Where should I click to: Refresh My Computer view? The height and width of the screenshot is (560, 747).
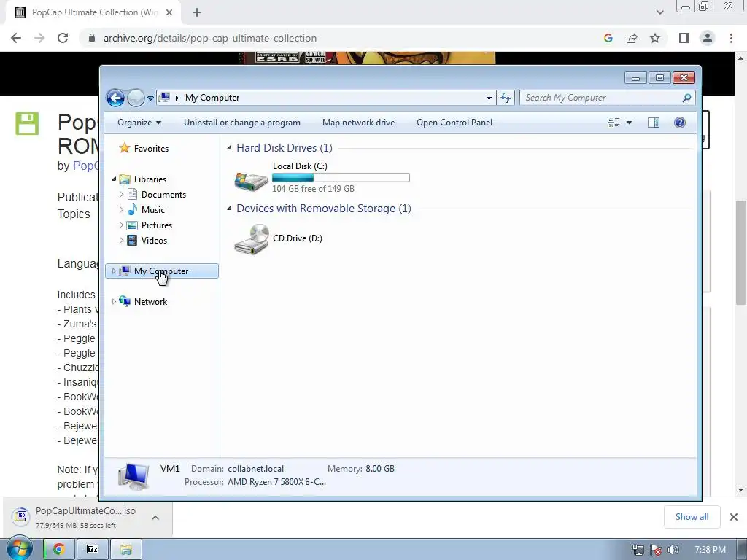506,98
